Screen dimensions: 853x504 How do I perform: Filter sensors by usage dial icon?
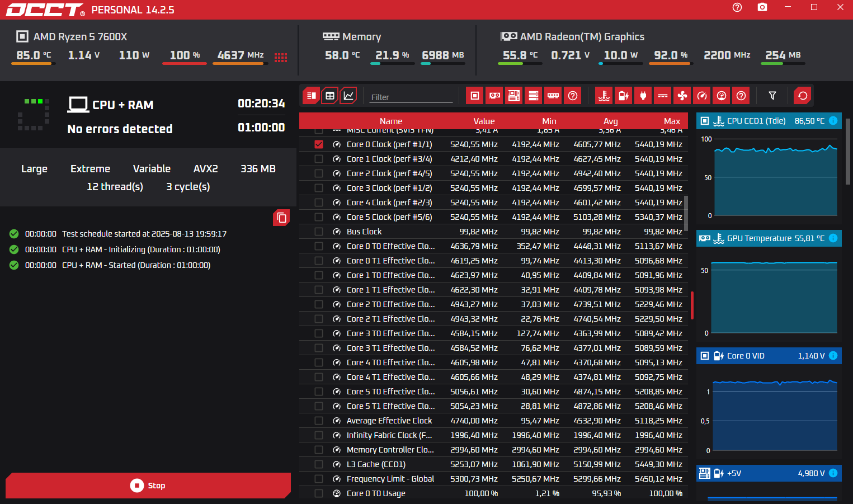[x=722, y=96]
